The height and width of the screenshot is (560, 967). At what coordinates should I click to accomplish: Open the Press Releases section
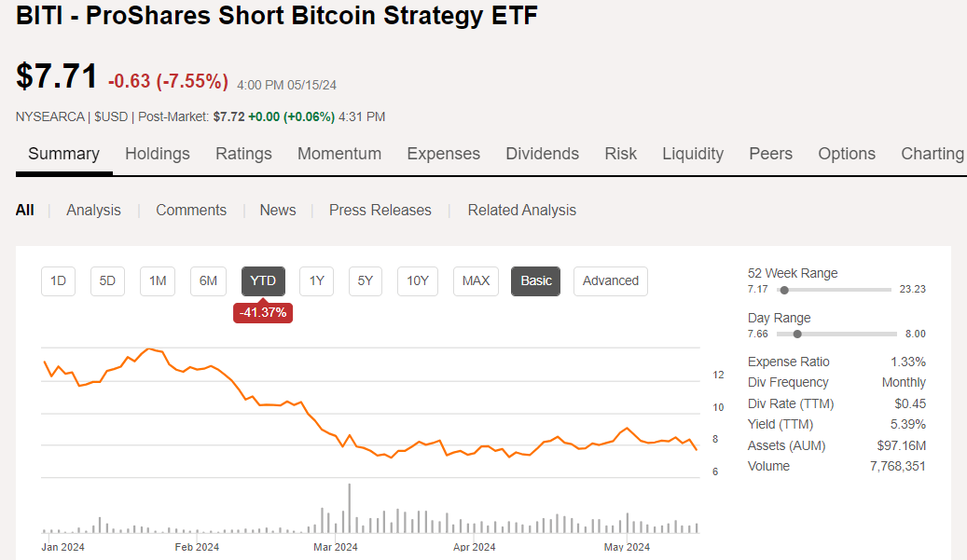click(380, 210)
